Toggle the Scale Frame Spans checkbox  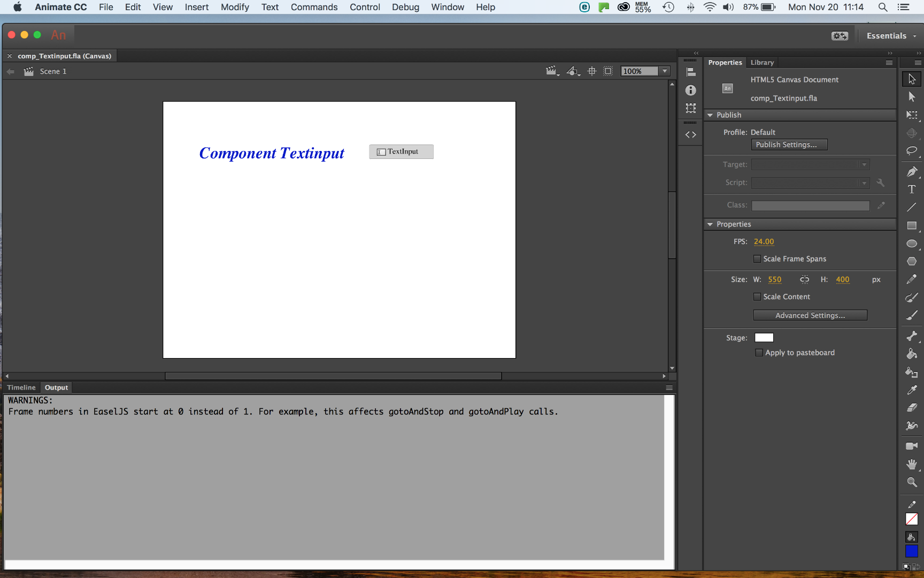coord(757,259)
